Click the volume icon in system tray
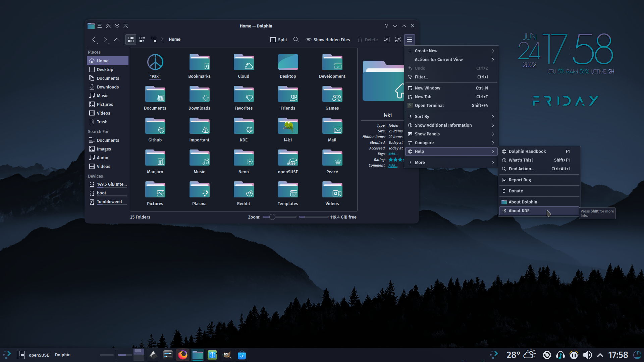Image resolution: width=644 pixels, height=362 pixels. coord(587,355)
